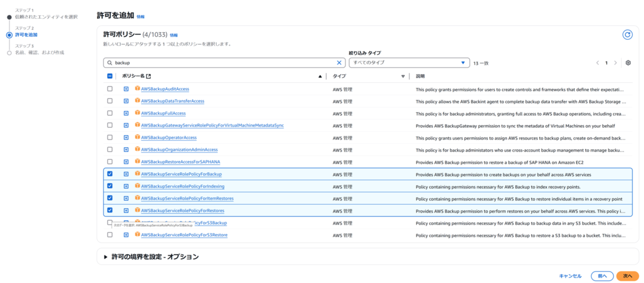
Task: Uncheck AWSBackupServiceRolePolicyForItemRestores checkbox
Action: [110, 198]
